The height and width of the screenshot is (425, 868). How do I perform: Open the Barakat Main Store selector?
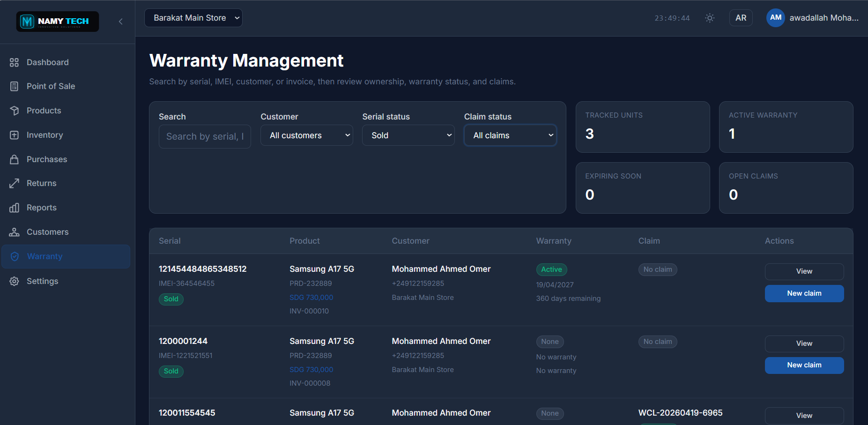tap(193, 18)
